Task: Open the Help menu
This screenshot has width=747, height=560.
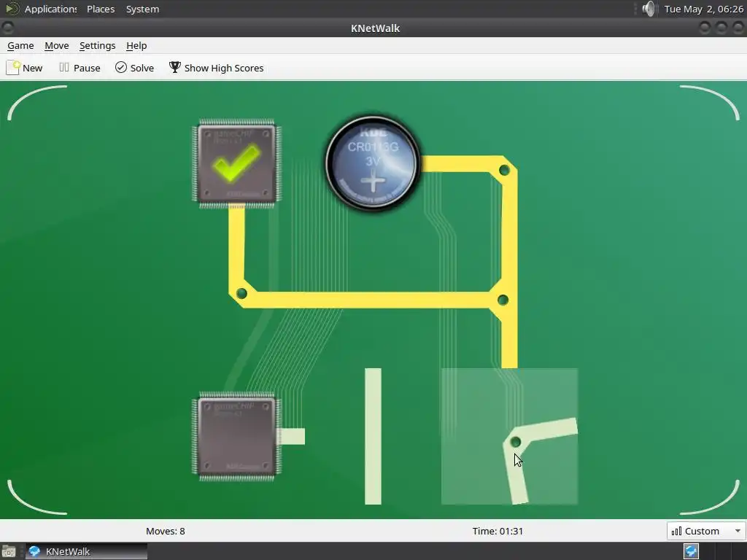Action: 136,46
